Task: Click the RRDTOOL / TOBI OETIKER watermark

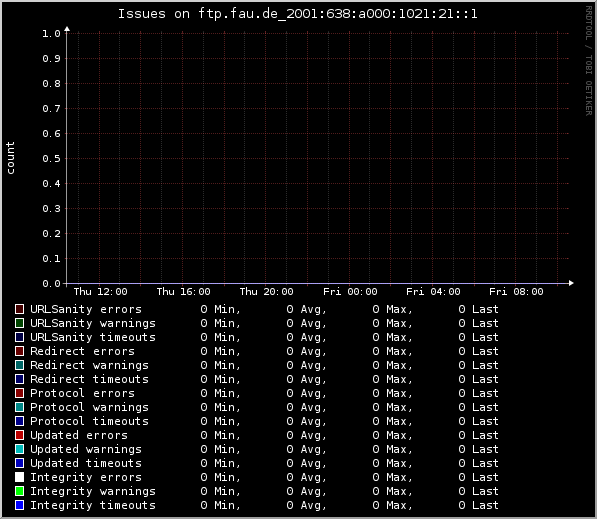Action: [x=589, y=61]
